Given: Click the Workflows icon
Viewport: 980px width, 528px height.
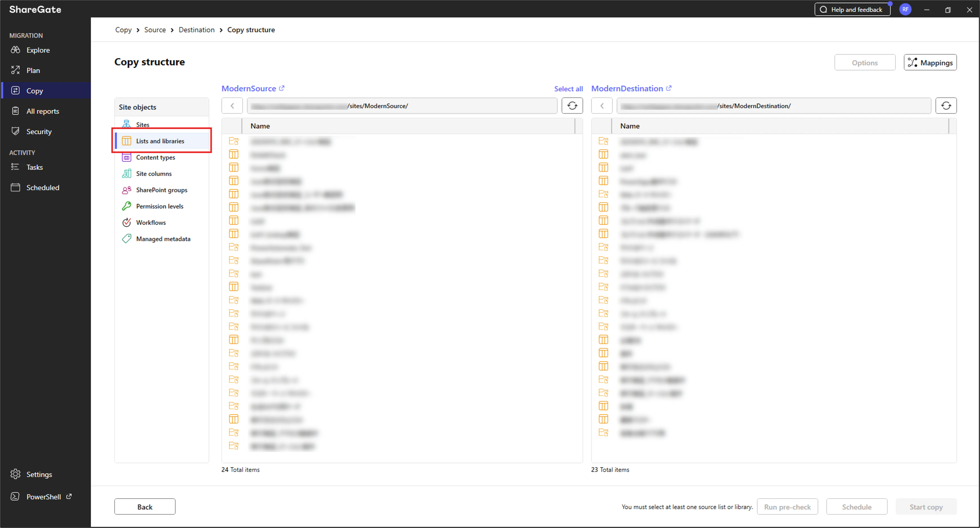Looking at the screenshot, I should pyautogui.click(x=127, y=223).
